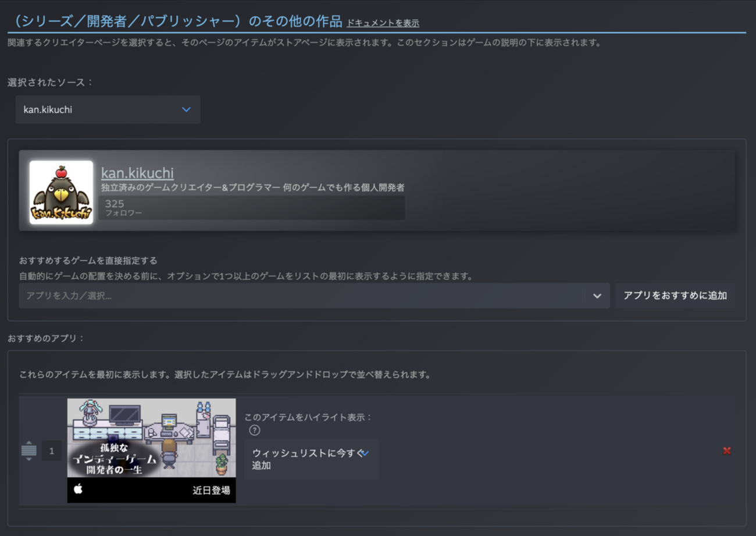Screen dimensions: 756x536
Task: Click the 選択されたソース: label
Action: 51,82
